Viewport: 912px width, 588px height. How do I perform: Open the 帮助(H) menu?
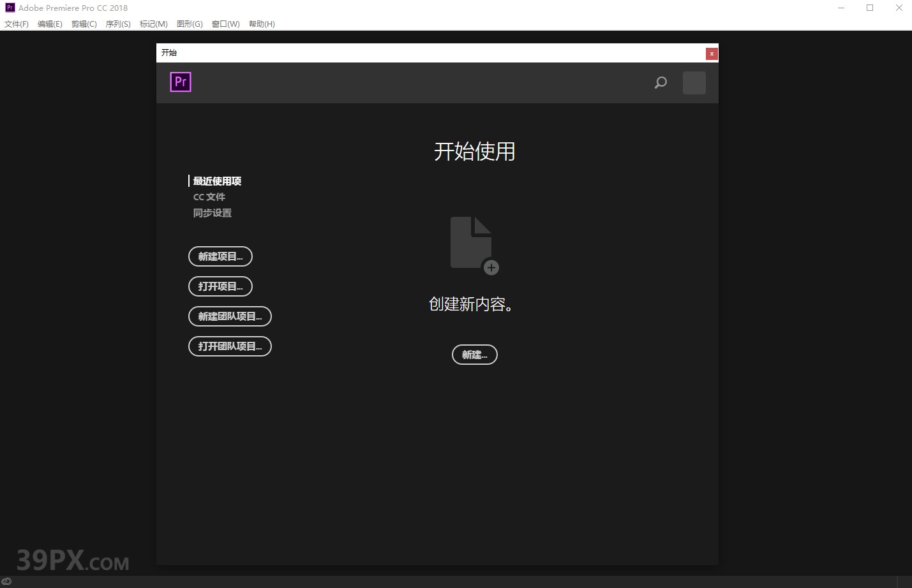click(262, 24)
